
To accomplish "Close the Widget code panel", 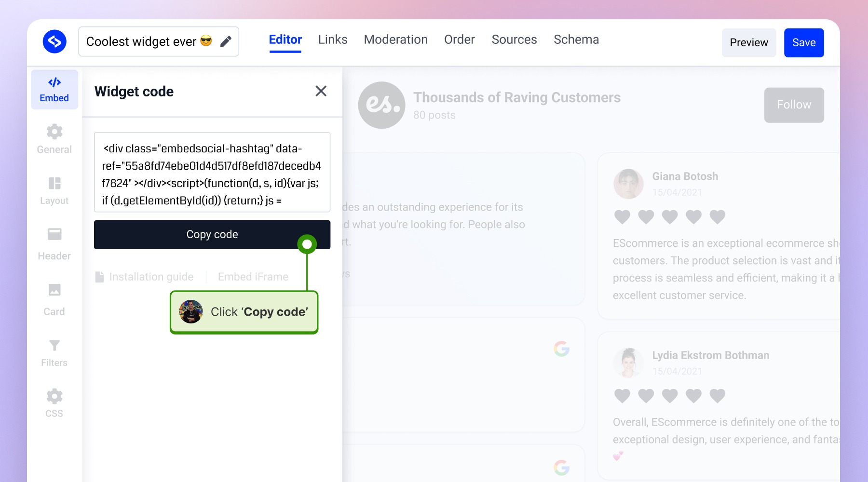I will (x=321, y=91).
